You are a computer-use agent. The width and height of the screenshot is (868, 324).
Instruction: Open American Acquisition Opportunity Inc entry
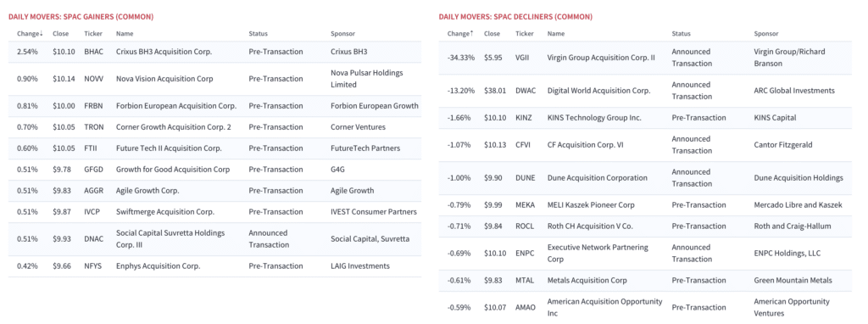click(x=604, y=307)
